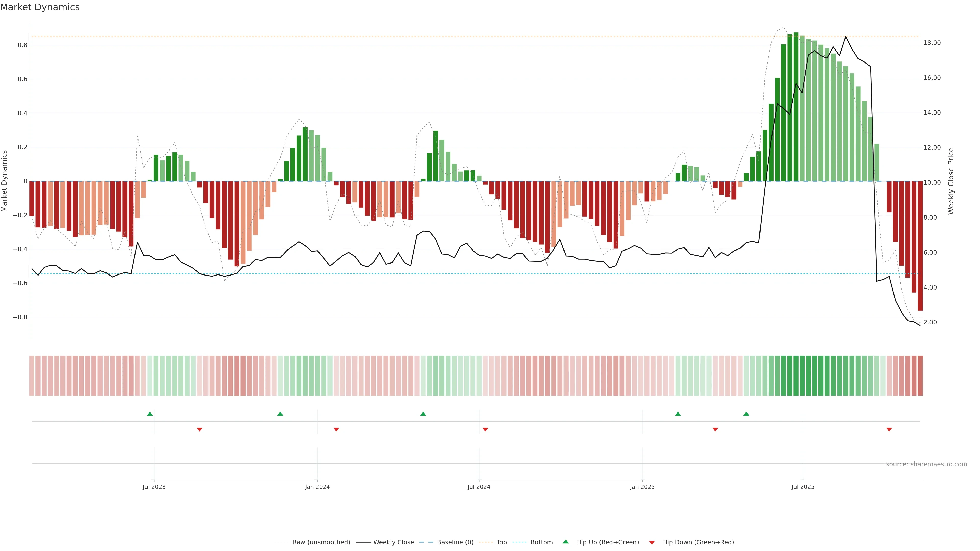Click the green flip-up marker before Jul 2024
This screenshot has width=980, height=551.
[423, 414]
